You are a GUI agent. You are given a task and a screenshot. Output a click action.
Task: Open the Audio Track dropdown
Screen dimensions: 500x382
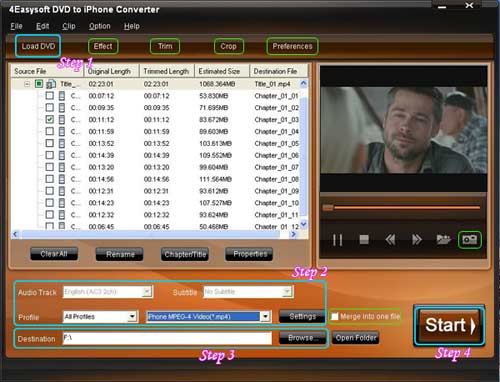click(x=147, y=292)
